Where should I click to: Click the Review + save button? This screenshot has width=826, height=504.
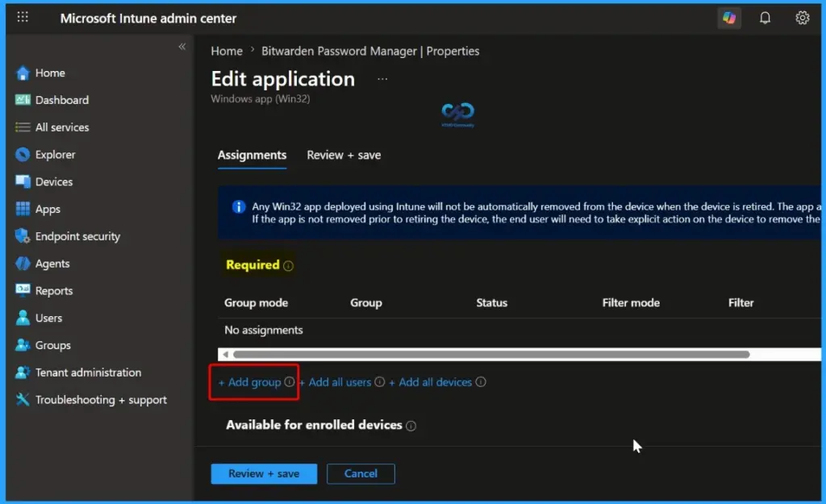(x=264, y=473)
